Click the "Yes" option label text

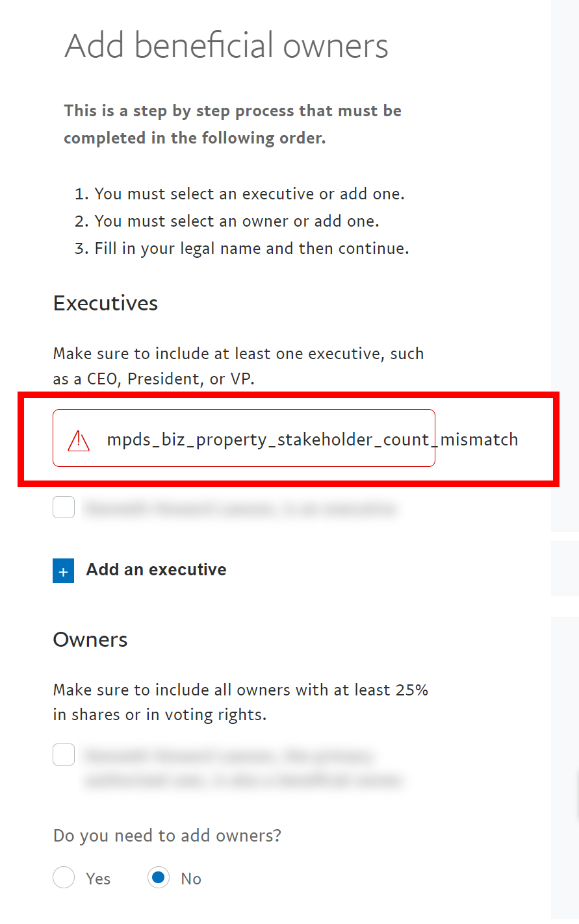click(98, 879)
